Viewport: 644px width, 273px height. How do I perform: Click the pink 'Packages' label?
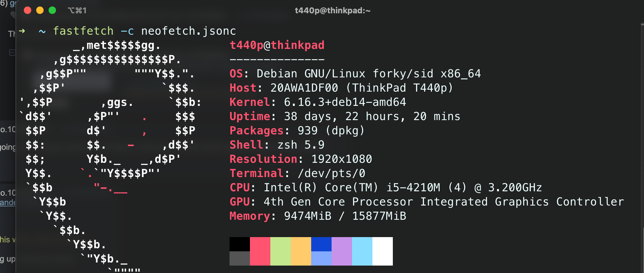pyautogui.click(x=256, y=131)
